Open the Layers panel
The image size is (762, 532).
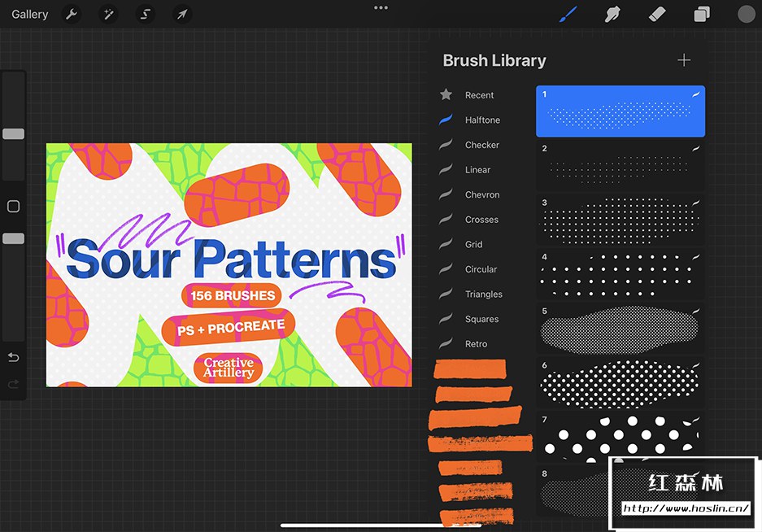702,14
